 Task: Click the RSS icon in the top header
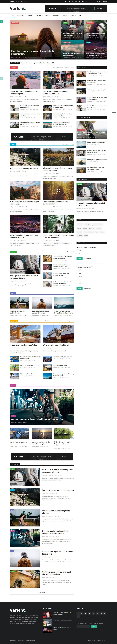pos(90,1)
